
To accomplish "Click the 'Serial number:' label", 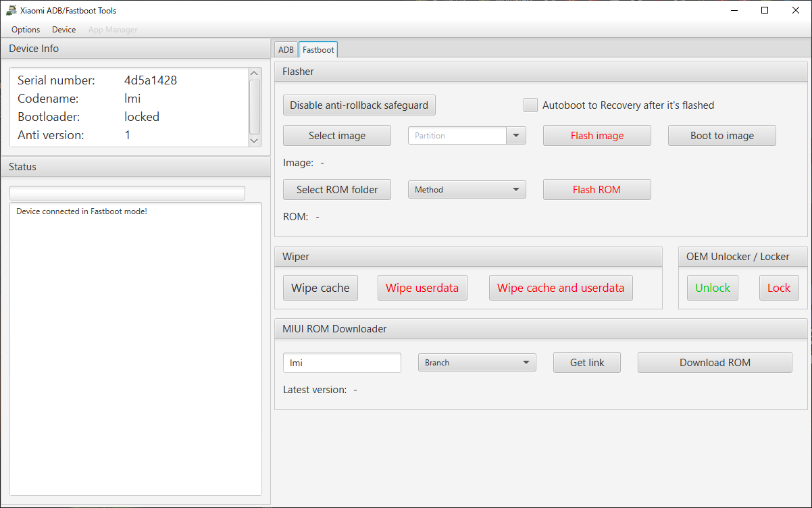I will click(x=56, y=80).
